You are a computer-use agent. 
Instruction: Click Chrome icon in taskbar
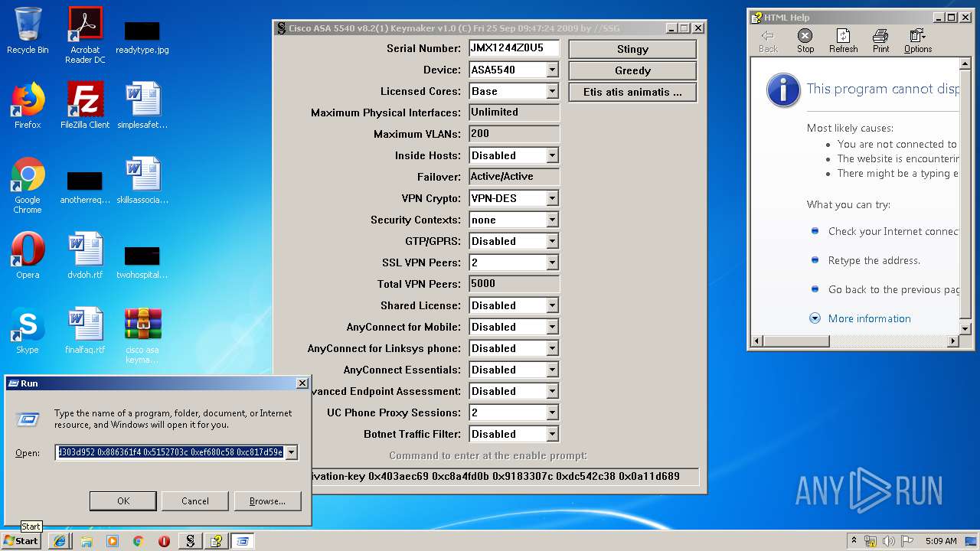138,541
